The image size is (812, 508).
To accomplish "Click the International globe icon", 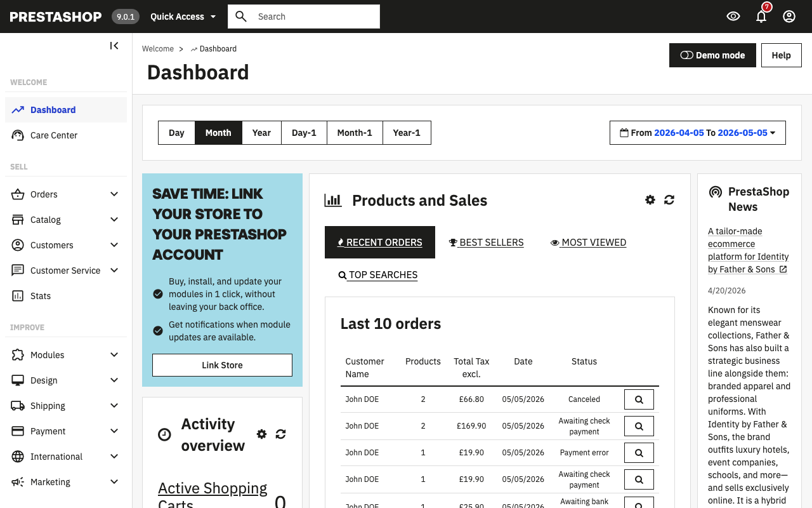I will [18, 457].
